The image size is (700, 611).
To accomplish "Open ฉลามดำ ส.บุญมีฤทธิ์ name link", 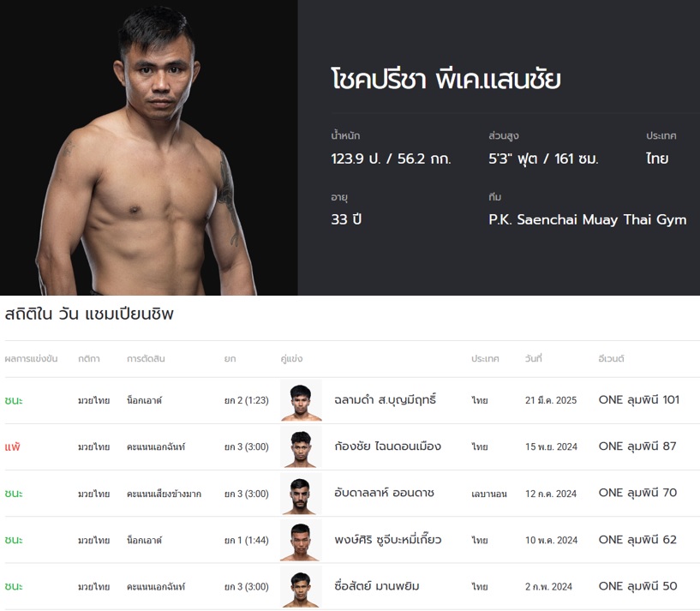I will 386,399.
